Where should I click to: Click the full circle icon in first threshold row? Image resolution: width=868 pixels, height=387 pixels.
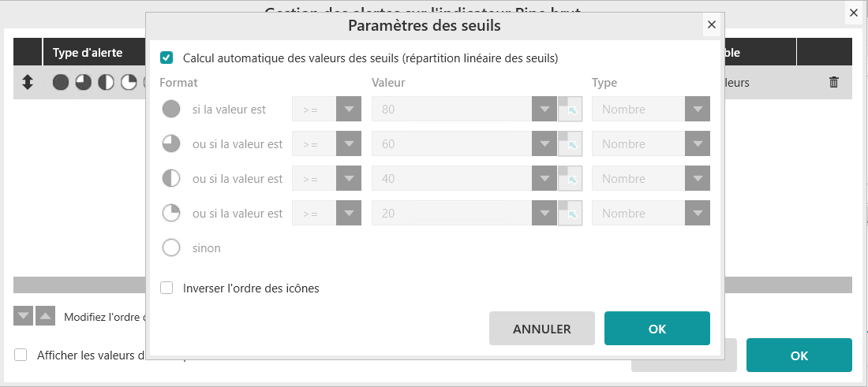tap(171, 110)
